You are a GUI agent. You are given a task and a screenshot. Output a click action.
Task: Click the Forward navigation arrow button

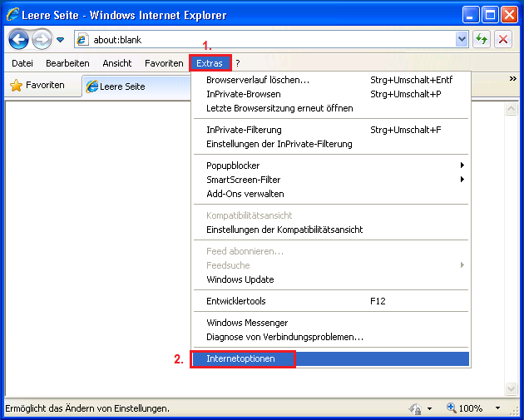[x=42, y=39]
